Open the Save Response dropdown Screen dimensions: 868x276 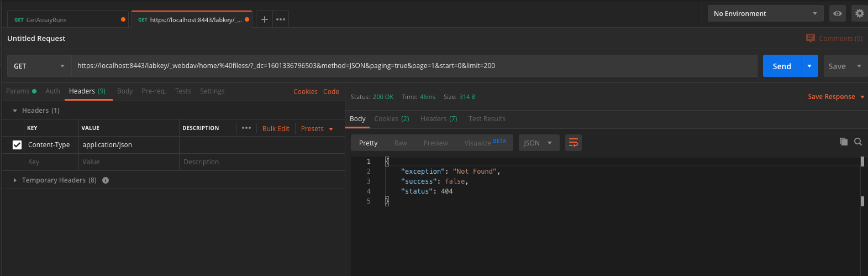pyautogui.click(x=836, y=97)
